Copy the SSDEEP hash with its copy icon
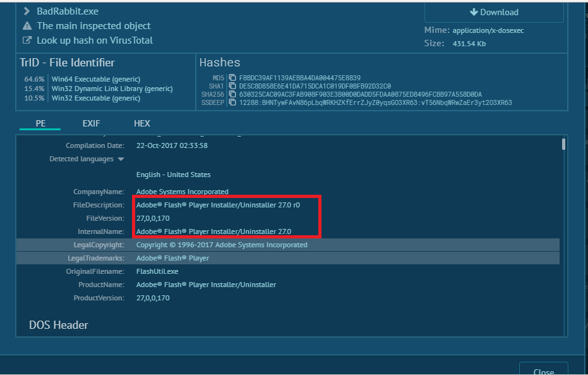Image resolution: width=588 pixels, height=375 pixels. tap(232, 102)
